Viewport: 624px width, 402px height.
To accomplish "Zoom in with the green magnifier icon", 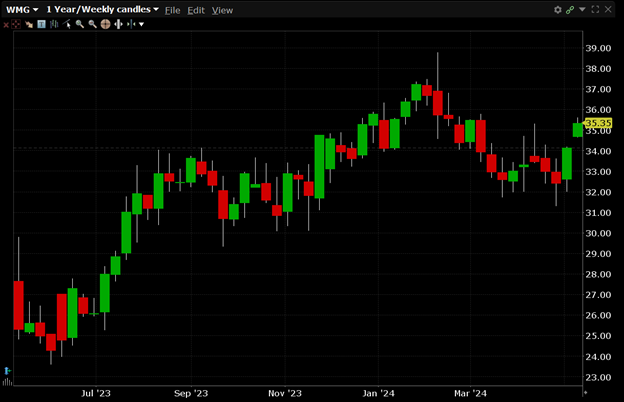I will tap(80, 25).
